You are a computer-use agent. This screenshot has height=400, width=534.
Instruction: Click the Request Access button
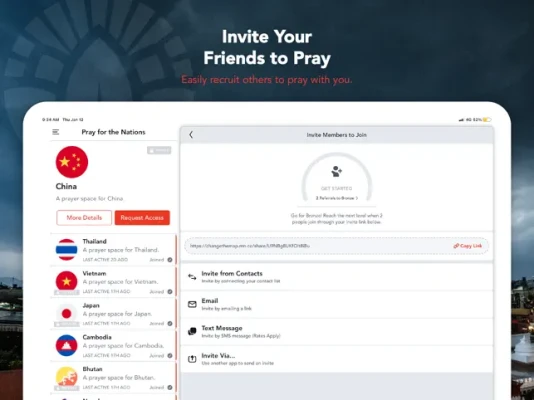(x=142, y=218)
